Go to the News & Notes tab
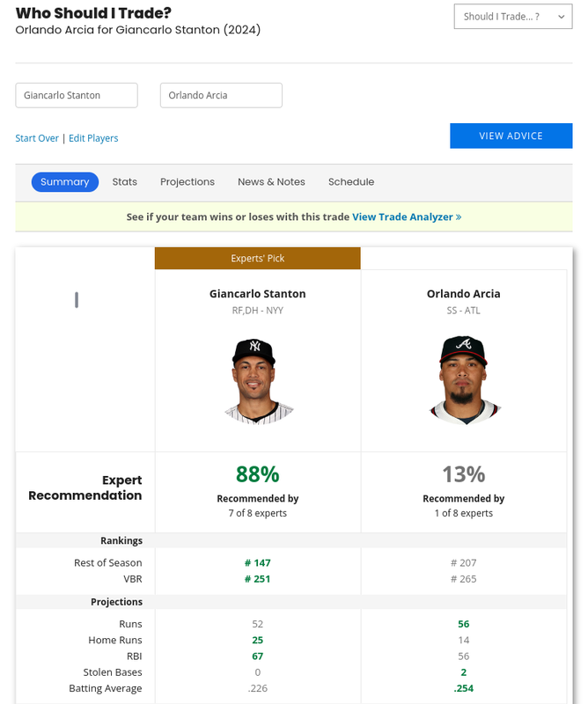The width and height of the screenshot is (588, 704). (x=271, y=182)
